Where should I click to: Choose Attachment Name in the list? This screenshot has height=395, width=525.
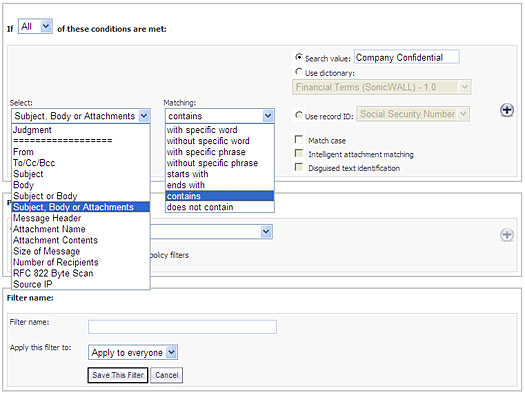click(x=81, y=229)
